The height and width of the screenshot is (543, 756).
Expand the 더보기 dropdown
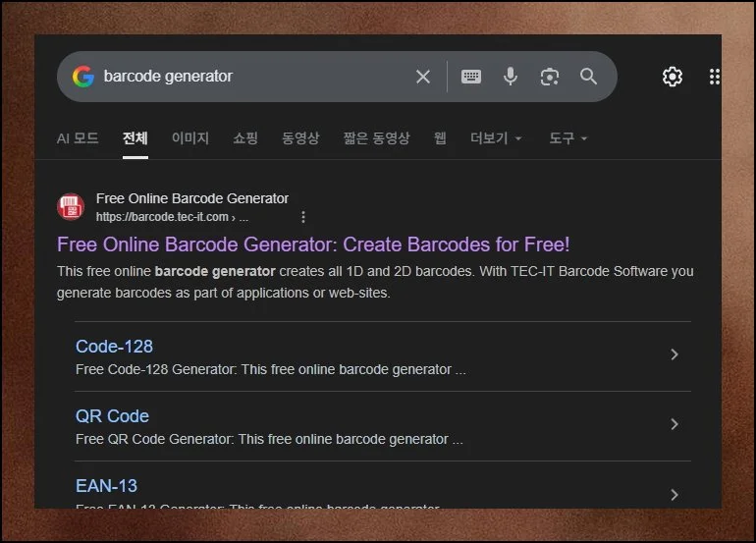click(496, 138)
